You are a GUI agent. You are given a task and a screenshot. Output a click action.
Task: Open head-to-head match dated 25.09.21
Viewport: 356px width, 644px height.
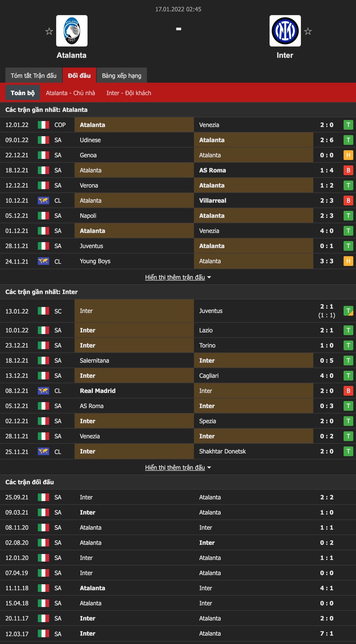pos(178,497)
